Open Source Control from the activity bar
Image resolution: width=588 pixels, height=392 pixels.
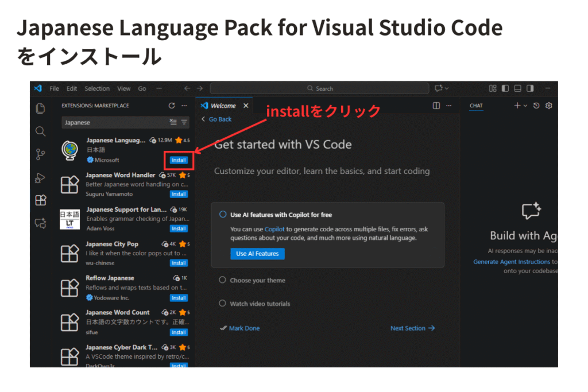pyautogui.click(x=40, y=154)
